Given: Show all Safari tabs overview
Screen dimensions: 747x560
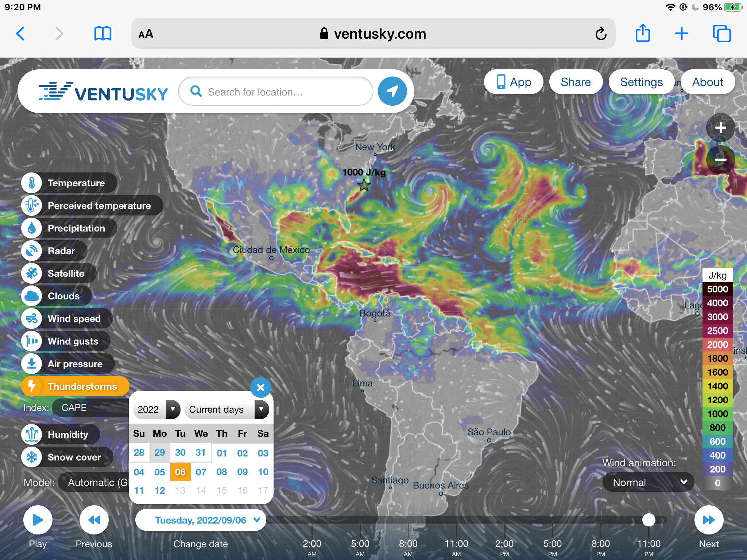Looking at the screenshot, I should (722, 34).
